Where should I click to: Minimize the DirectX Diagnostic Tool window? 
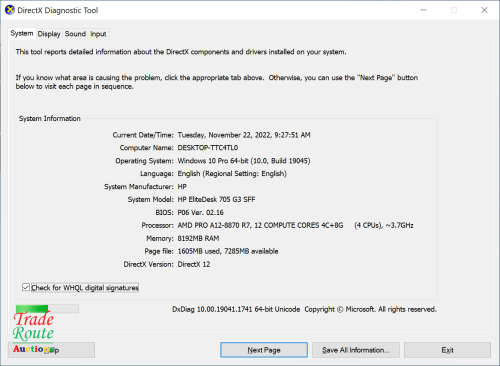424,10
